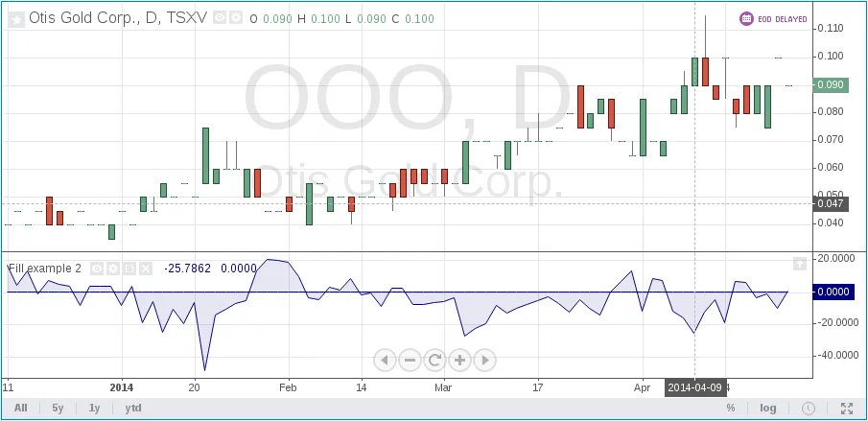
Task: Reset chart view with circular arrow
Action: click(x=434, y=360)
